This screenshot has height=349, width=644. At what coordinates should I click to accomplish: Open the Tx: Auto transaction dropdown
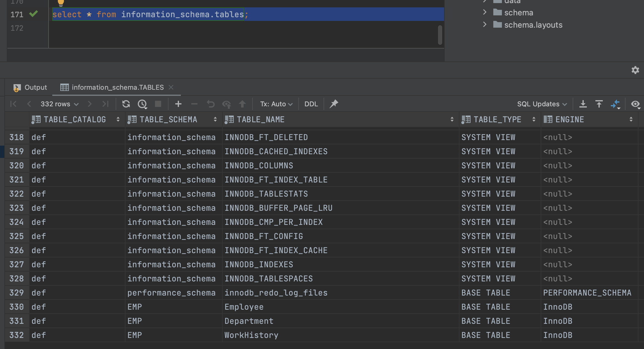point(276,104)
